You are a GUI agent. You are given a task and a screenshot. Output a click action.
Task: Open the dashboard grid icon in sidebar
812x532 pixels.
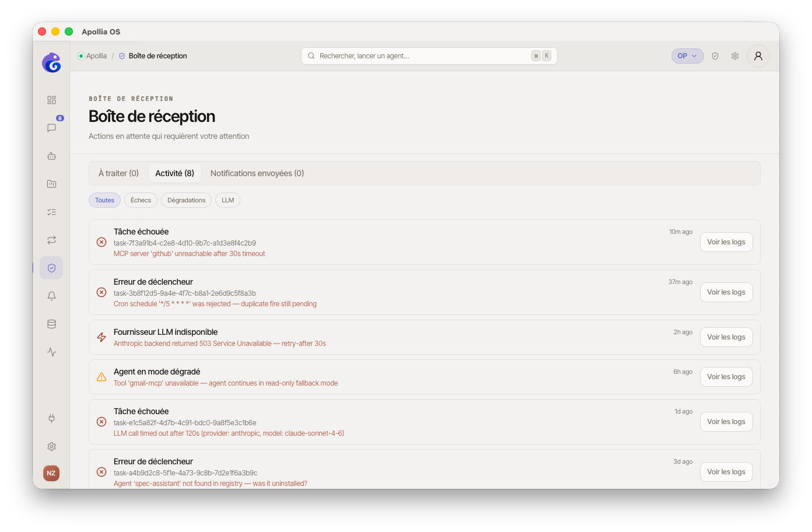coord(51,100)
